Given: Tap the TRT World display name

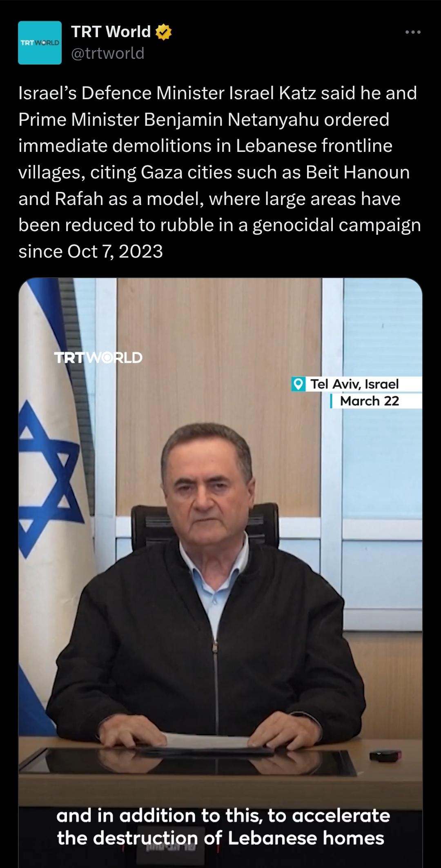Looking at the screenshot, I should point(111,32).
